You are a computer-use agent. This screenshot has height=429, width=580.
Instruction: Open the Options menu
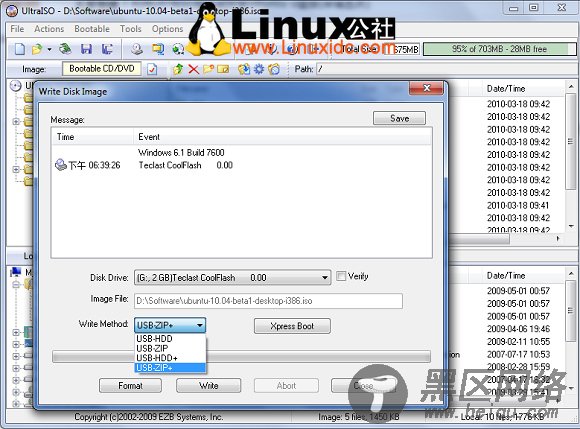point(168,29)
